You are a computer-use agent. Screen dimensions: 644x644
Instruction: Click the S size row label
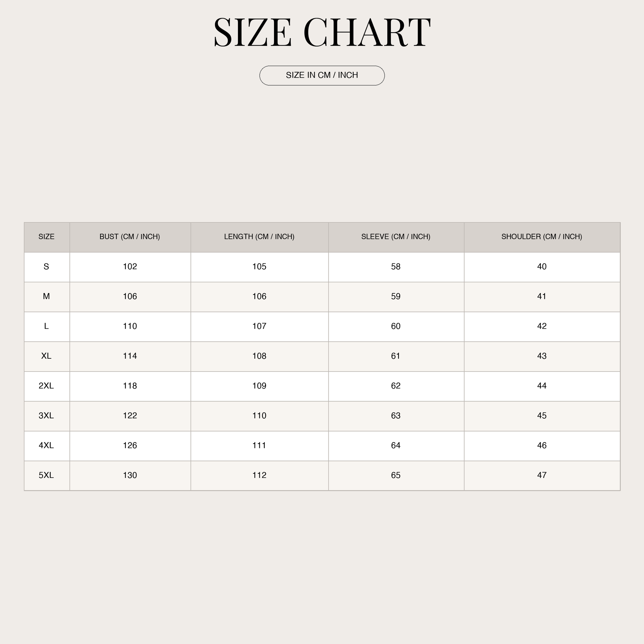(x=46, y=267)
